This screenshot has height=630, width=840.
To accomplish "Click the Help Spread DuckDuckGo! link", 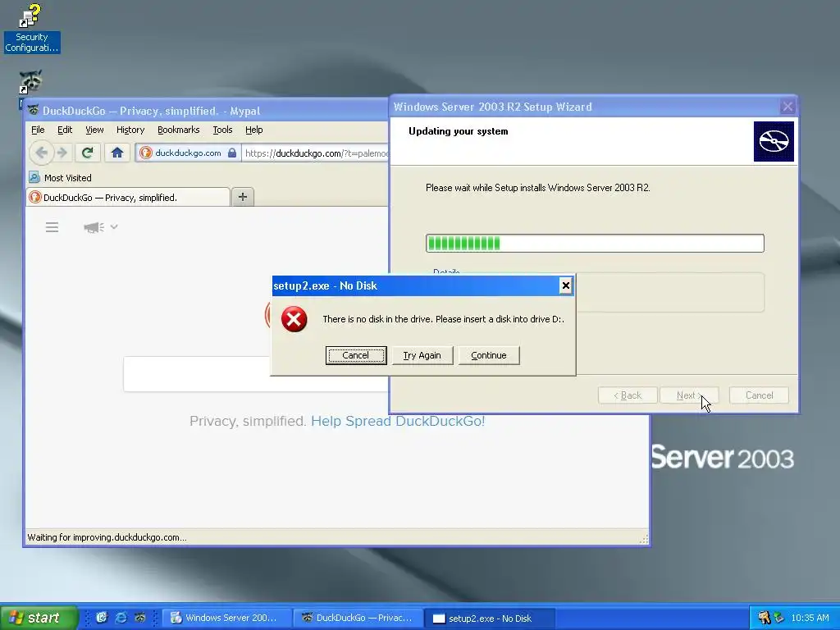I will point(398,421).
